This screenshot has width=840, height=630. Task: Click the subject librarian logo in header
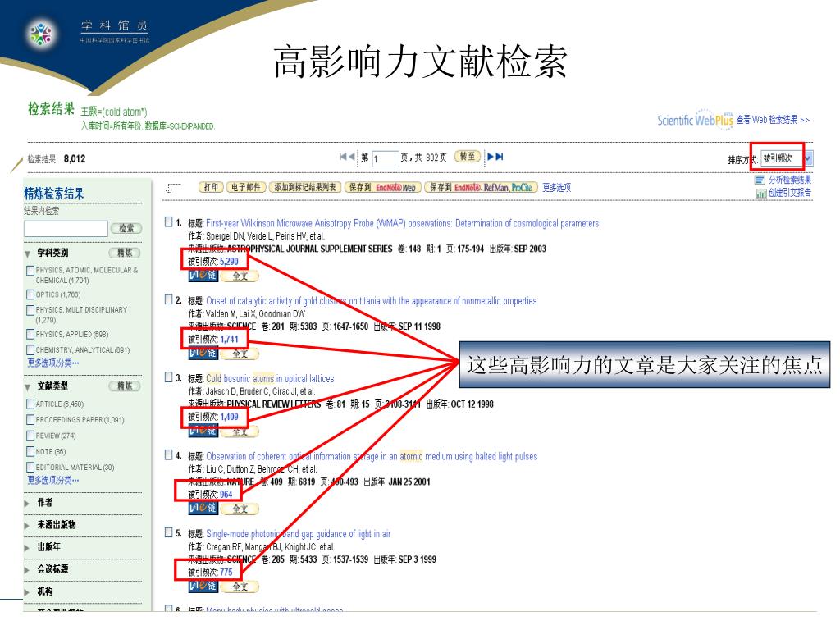(42, 33)
